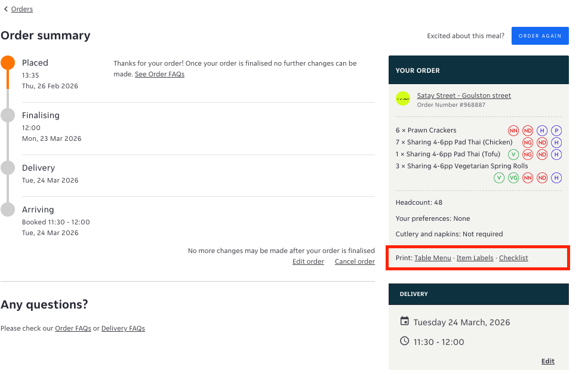Click the V vegetarian badge on Pad Thai (Tofu)
Image resolution: width=588 pixels, height=370 pixels.
coord(514,154)
